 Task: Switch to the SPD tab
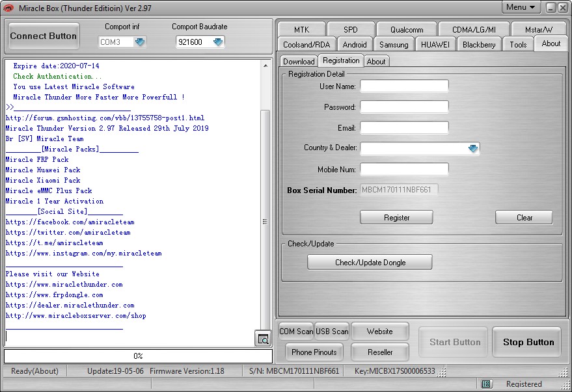[x=351, y=29]
